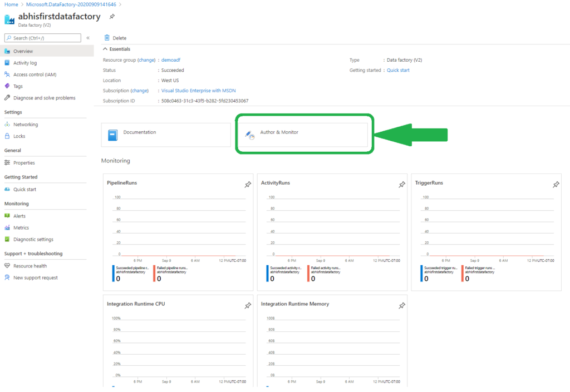Pin Integration Runtime CPU chart
Image resolution: width=570 pixels, height=392 pixels.
248,306
